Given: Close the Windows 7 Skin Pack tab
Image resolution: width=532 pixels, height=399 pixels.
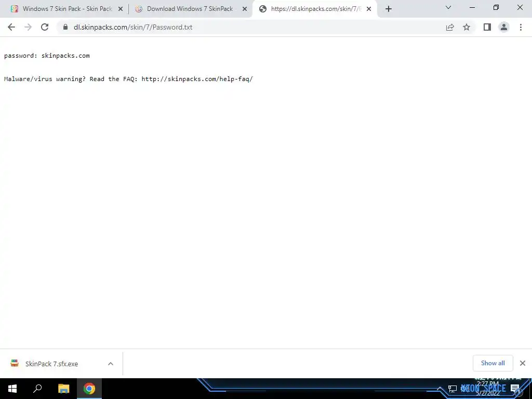Looking at the screenshot, I should [x=120, y=9].
